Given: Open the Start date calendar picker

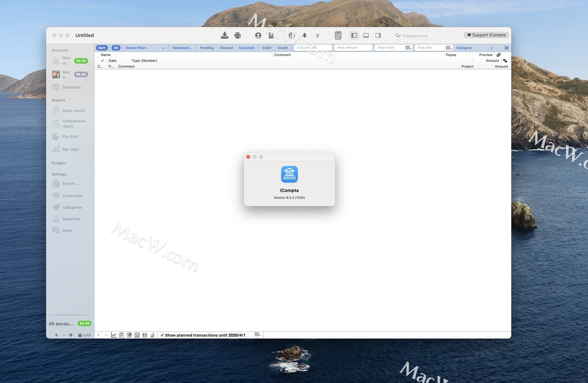Looking at the screenshot, I should (408, 48).
